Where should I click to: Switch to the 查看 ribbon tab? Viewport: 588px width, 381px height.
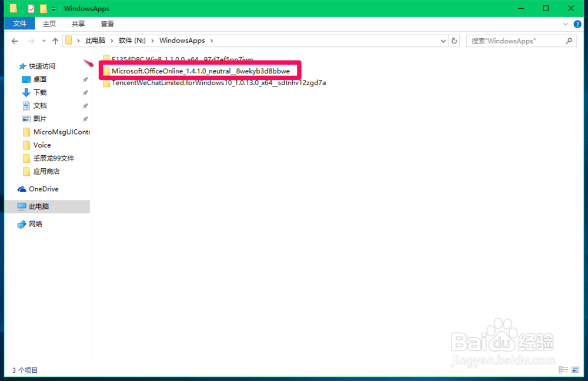[107, 24]
